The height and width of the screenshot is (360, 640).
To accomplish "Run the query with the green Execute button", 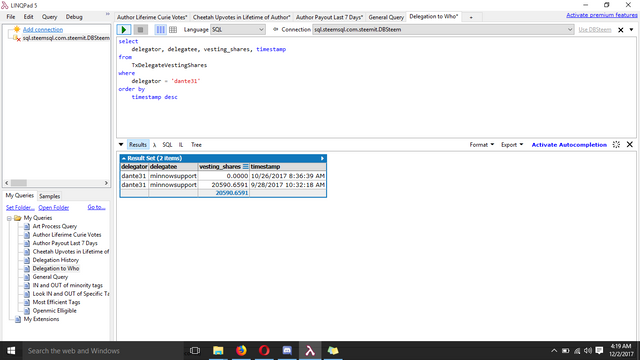I will [124, 30].
